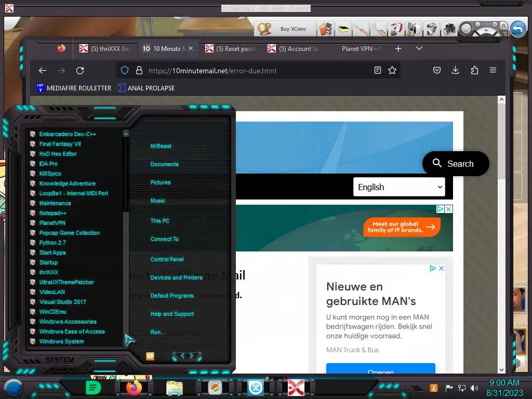This screenshot has height=399, width=532.
Task: Expand the HxD Hex Editor folder
Action: point(58,154)
